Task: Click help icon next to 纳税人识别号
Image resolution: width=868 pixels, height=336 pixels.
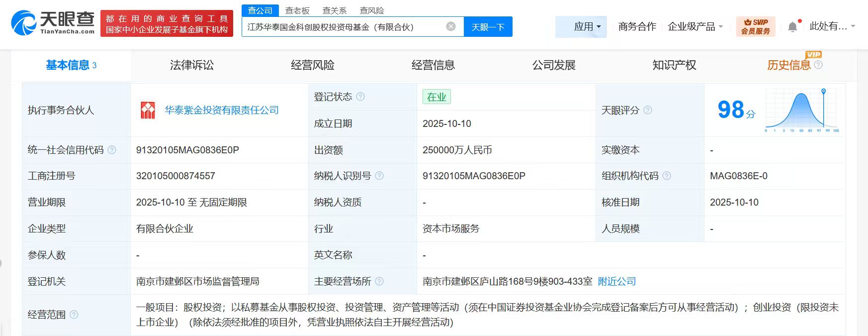Action: coord(379,176)
